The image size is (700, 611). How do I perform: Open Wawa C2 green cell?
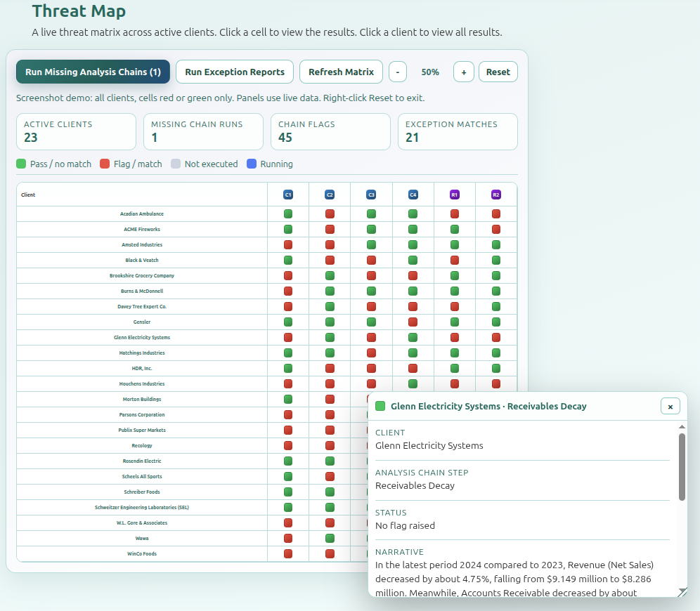pyautogui.click(x=330, y=538)
